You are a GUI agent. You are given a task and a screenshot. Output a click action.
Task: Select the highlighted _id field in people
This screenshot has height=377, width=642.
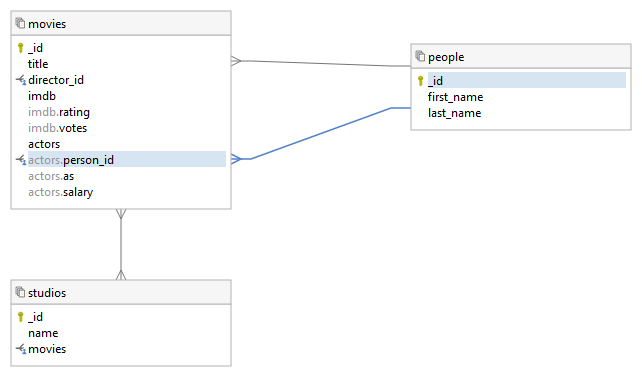pos(527,80)
